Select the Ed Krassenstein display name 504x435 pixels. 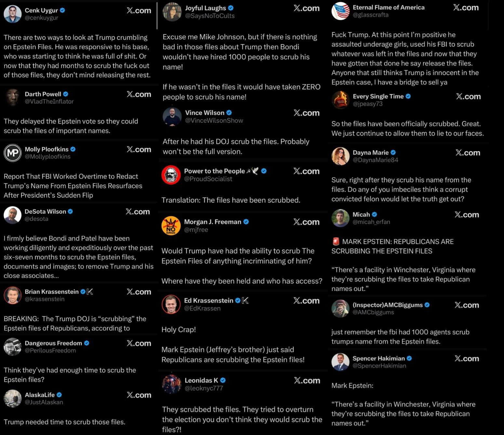tap(208, 300)
